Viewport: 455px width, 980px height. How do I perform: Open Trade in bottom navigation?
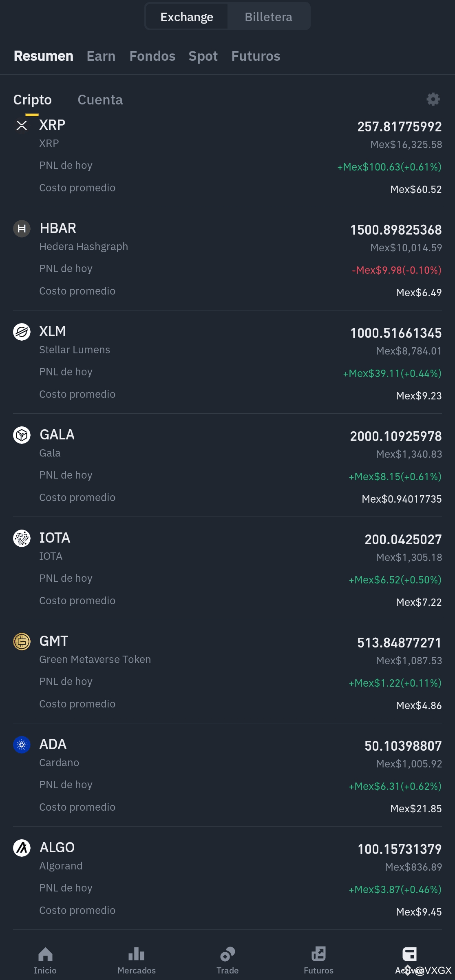[x=227, y=960]
